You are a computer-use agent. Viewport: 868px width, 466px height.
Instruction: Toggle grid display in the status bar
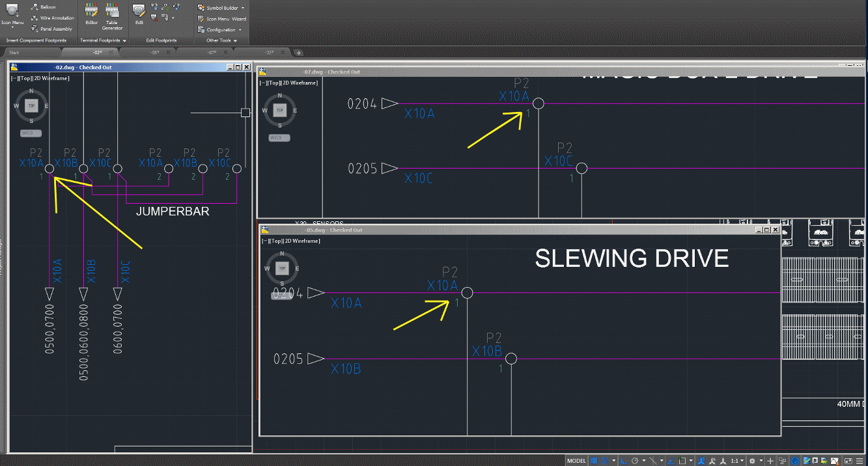594,460
